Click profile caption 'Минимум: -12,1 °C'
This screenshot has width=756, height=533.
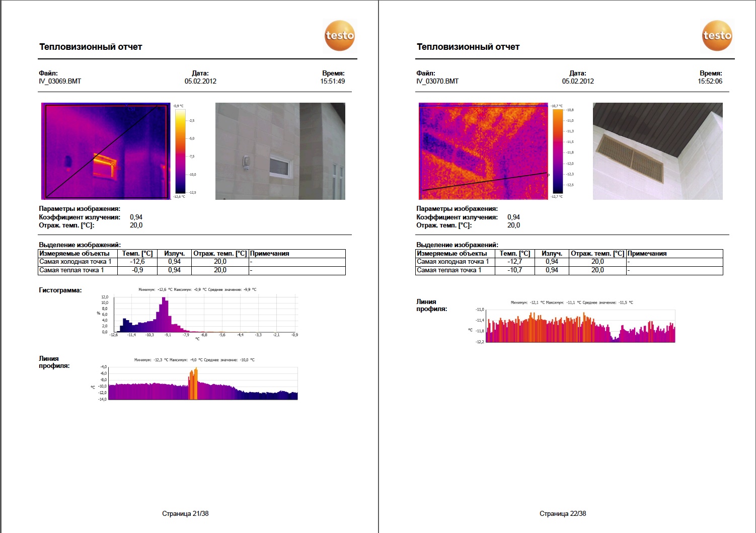tap(527, 303)
